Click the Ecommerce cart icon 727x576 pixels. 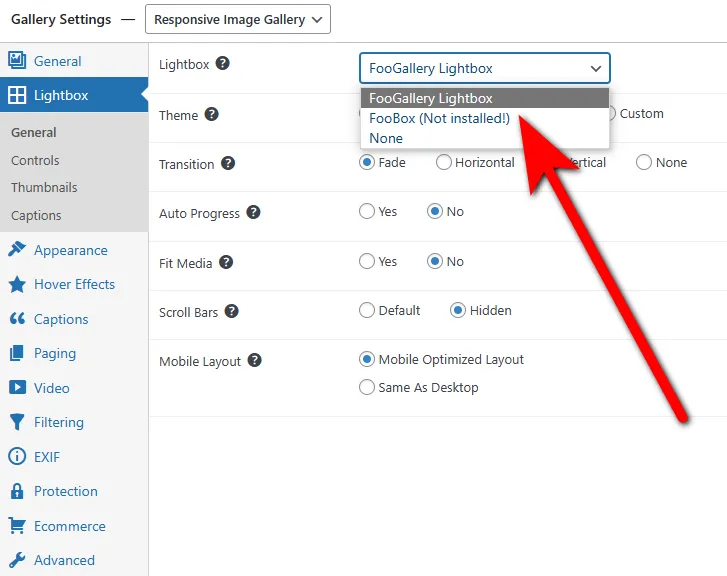(x=17, y=526)
